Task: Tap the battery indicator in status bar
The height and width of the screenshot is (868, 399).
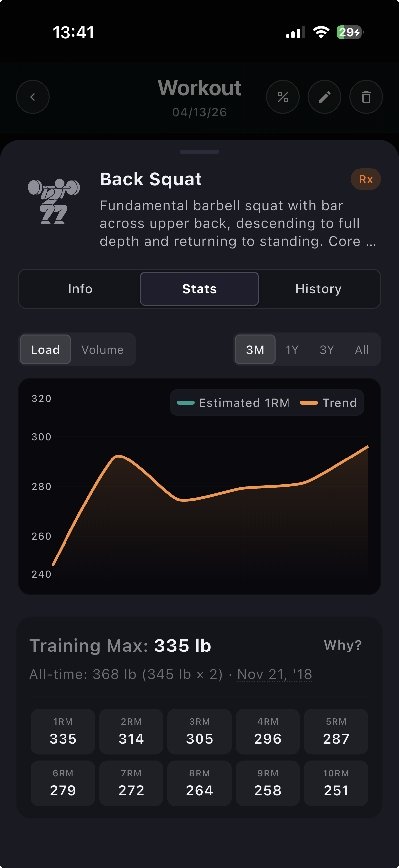Action: (x=349, y=33)
